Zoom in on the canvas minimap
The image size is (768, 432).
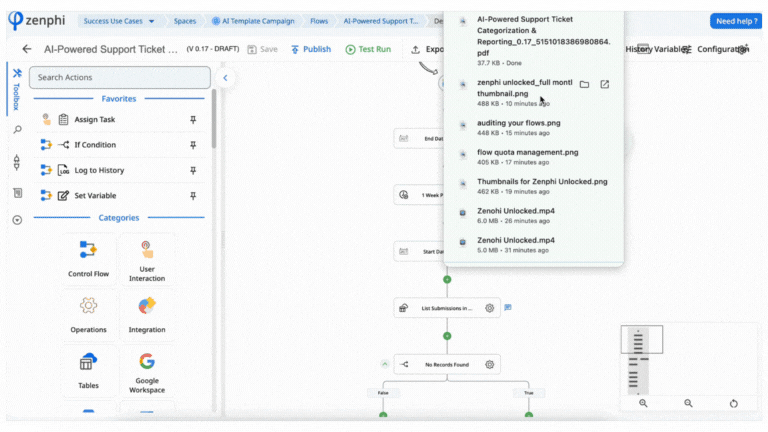pyautogui.click(x=643, y=403)
